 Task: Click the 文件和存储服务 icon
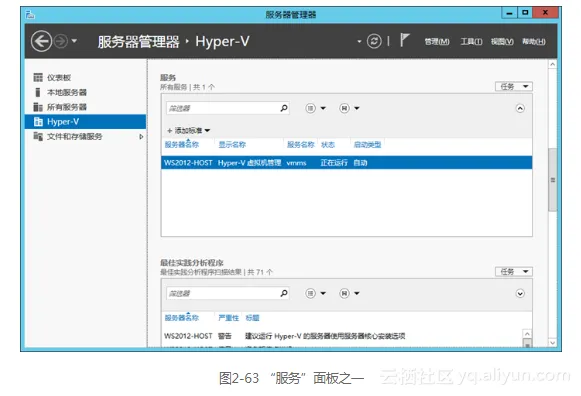(38, 136)
